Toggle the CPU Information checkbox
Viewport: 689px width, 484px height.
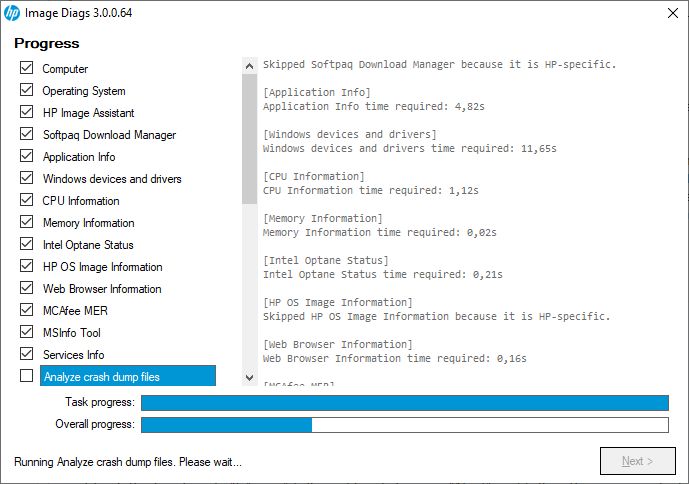[x=26, y=200]
